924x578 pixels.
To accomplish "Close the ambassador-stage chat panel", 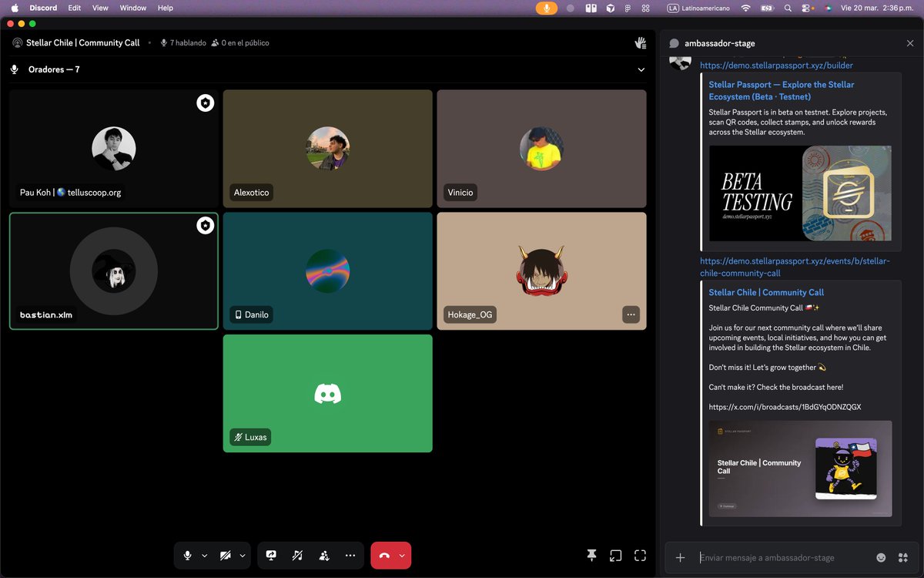I will pyautogui.click(x=910, y=43).
